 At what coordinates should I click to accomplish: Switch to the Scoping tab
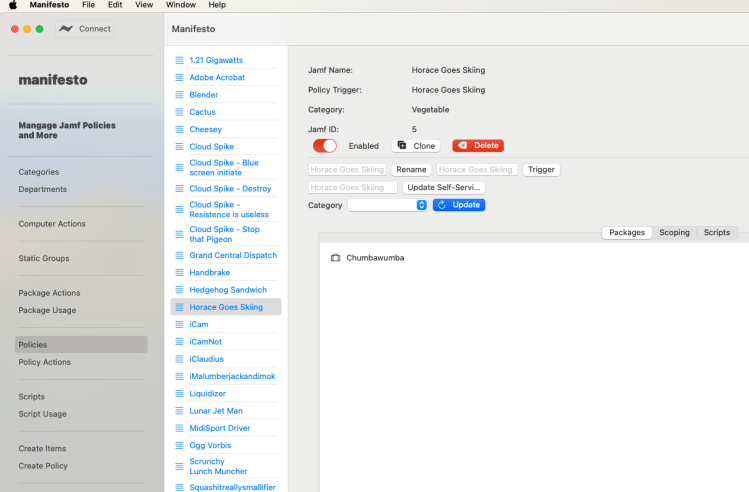[674, 232]
